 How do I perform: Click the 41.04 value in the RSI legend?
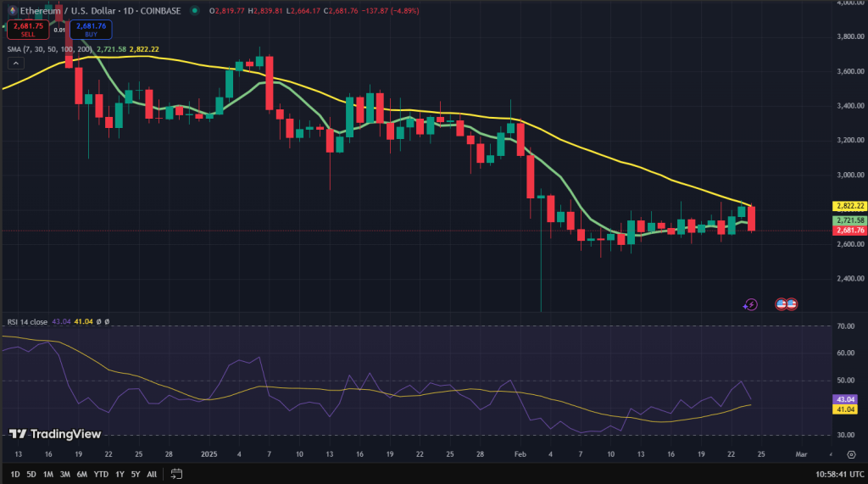coord(83,322)
